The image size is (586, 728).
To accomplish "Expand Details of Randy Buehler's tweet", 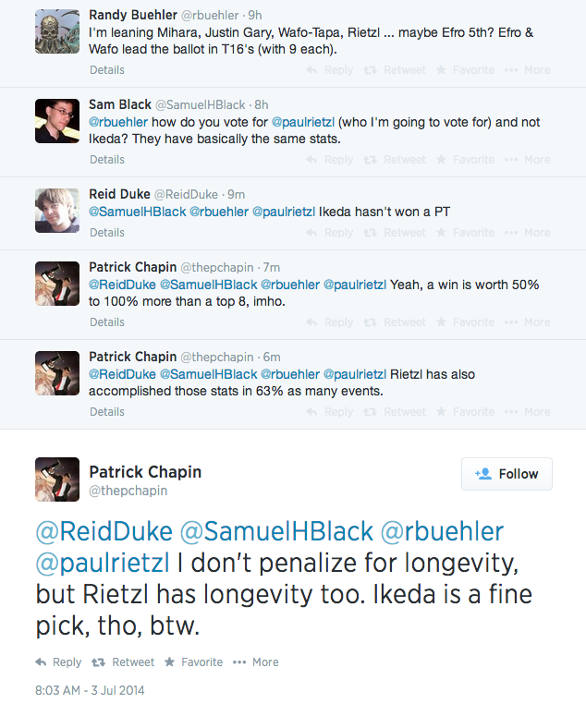I will tap(107, 70).
